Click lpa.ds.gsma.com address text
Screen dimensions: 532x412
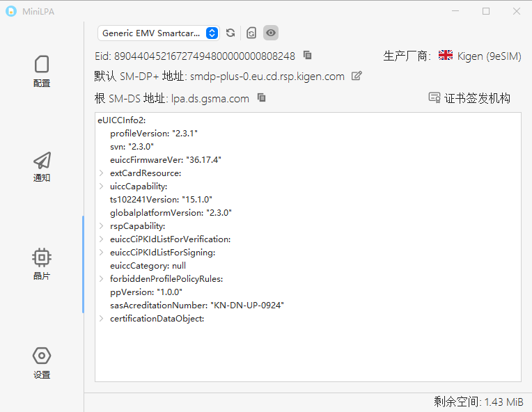click(x=210, y=99)
